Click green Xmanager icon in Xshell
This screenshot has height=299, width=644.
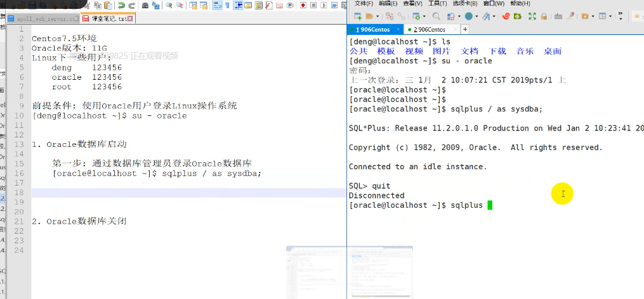(518, 16)
